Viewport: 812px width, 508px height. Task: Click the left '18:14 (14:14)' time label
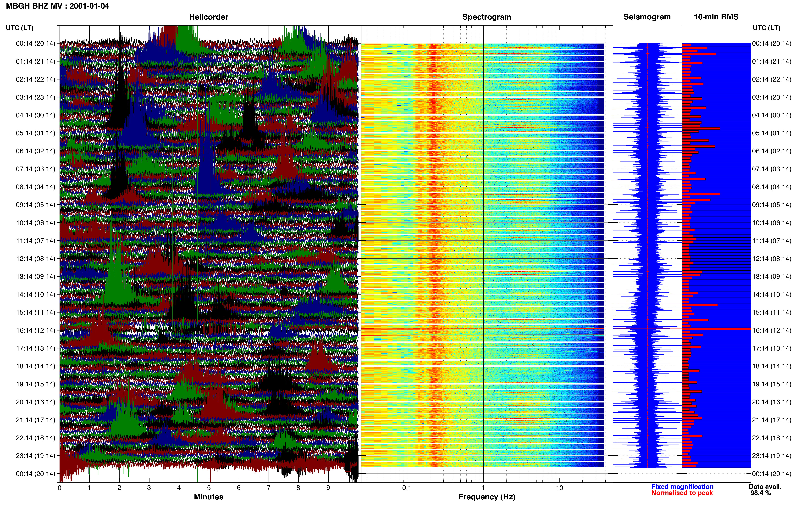pos(36,366)
